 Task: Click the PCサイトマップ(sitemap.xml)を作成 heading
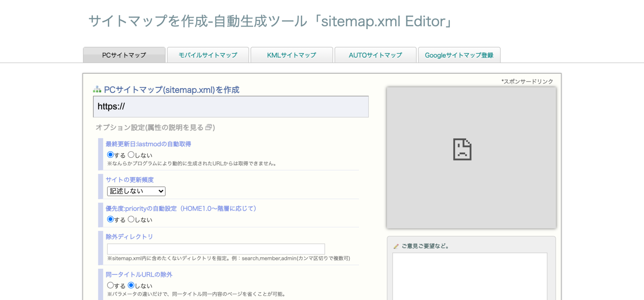pyautogui.click(x=172, y=90)
